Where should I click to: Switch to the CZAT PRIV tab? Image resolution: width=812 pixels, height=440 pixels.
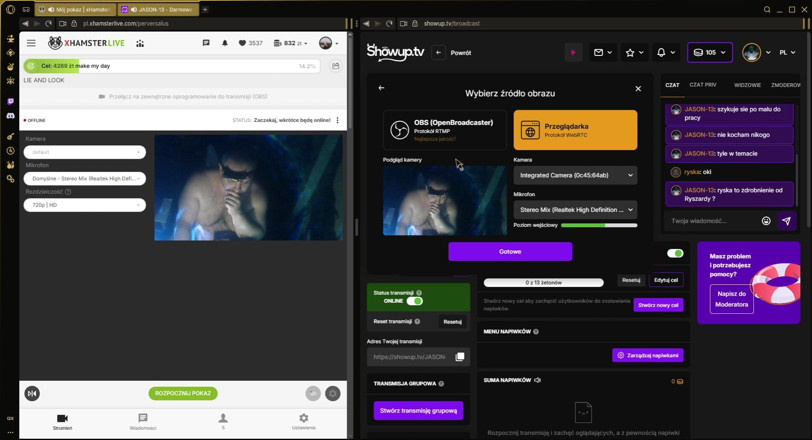pyautogui.click(x=703, y=85)
